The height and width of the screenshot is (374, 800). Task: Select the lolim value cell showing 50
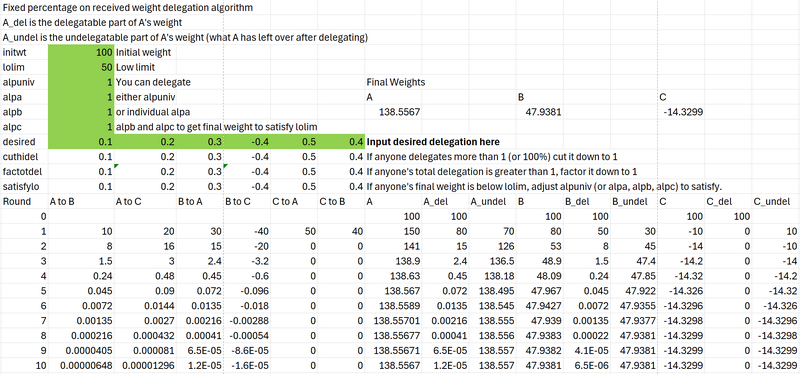point(81,67)
